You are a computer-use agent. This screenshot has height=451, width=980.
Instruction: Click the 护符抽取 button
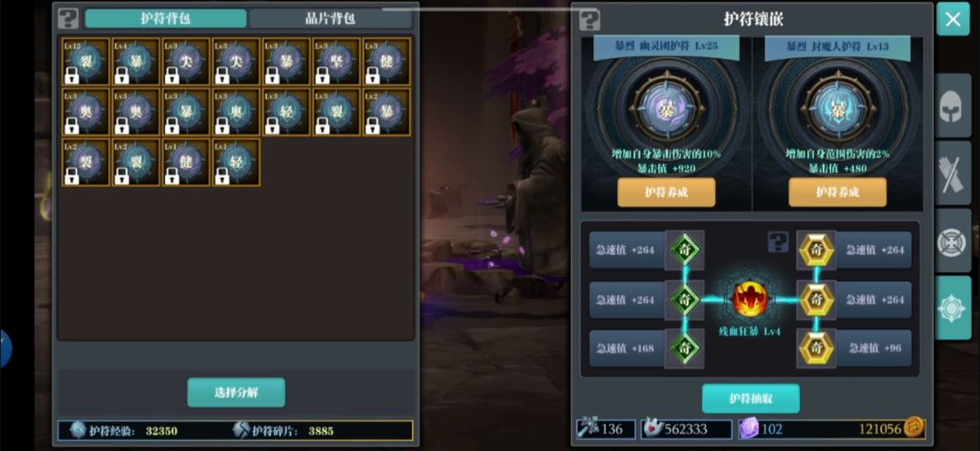750,398
